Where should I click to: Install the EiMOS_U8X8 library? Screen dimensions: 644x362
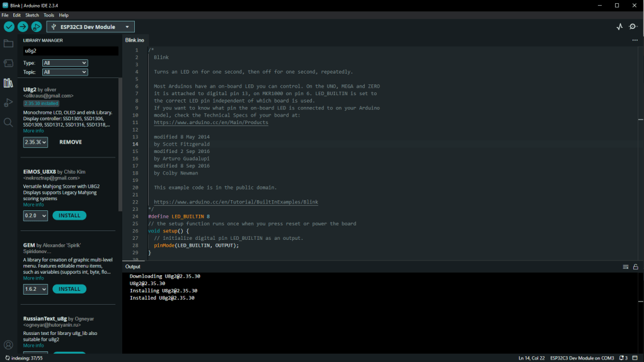(x=69, y=215)
